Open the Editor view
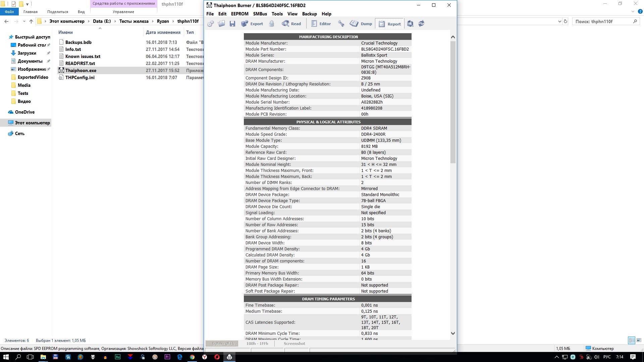 [321, 24]
